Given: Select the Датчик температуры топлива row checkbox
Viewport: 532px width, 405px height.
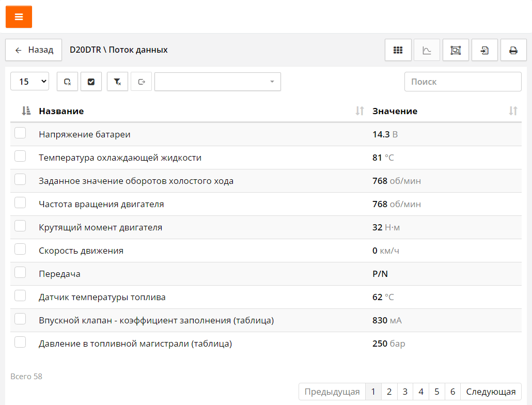Looking at the screenshot, I should (20, 296).
